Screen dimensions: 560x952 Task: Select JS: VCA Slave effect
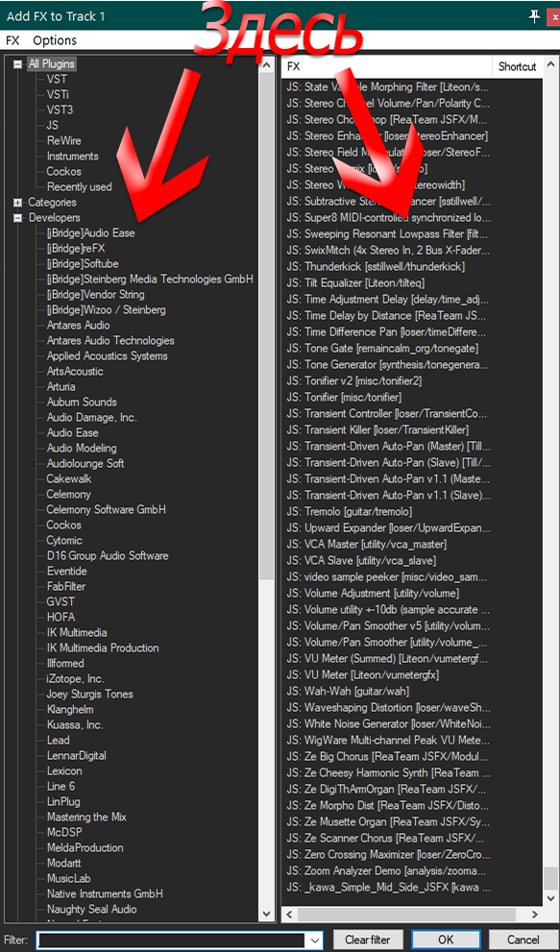361,561
